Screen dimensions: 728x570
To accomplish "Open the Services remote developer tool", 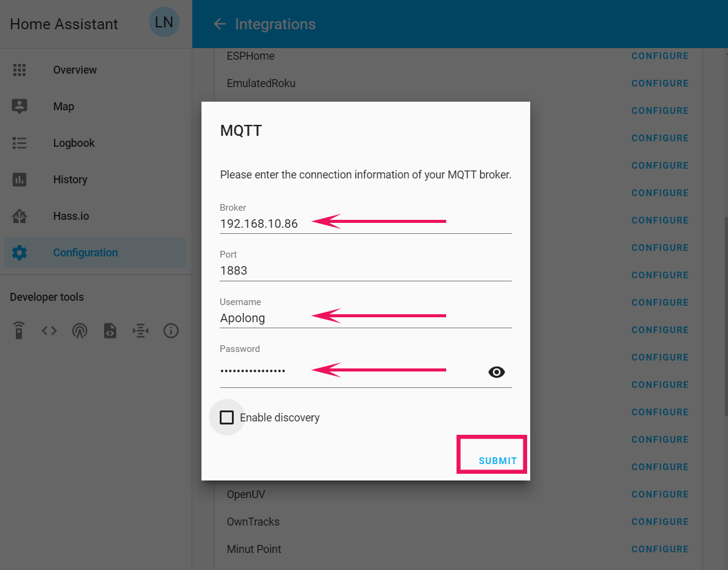I will point(19,331).
